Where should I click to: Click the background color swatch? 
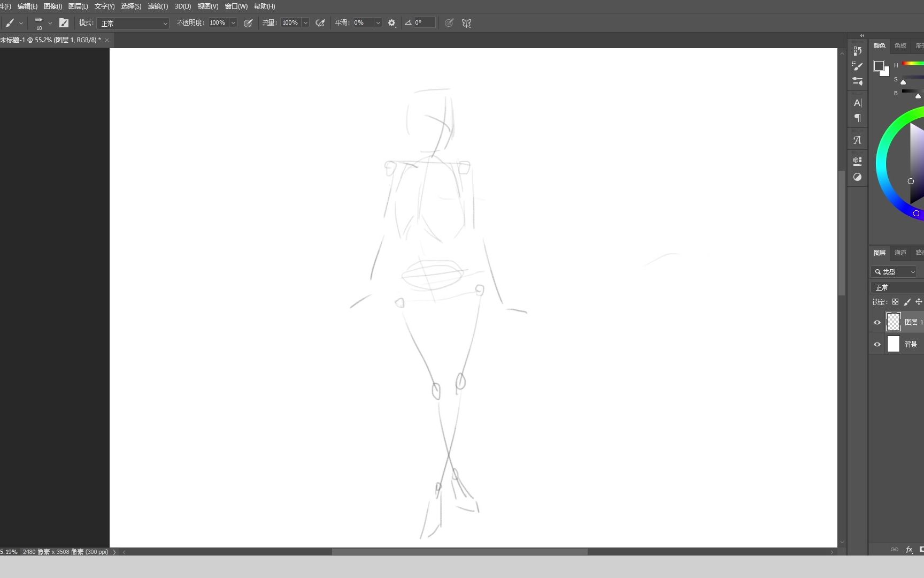[x=886, y=72]
